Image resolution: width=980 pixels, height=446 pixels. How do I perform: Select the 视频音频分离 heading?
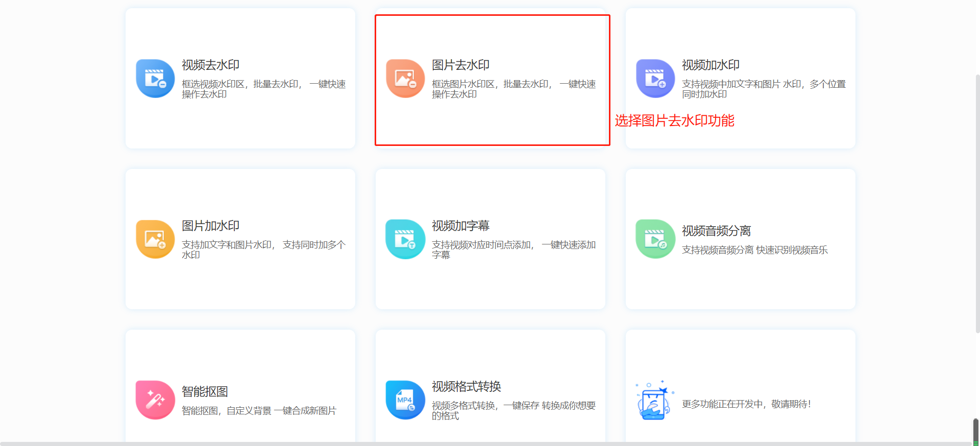[716, 231]
